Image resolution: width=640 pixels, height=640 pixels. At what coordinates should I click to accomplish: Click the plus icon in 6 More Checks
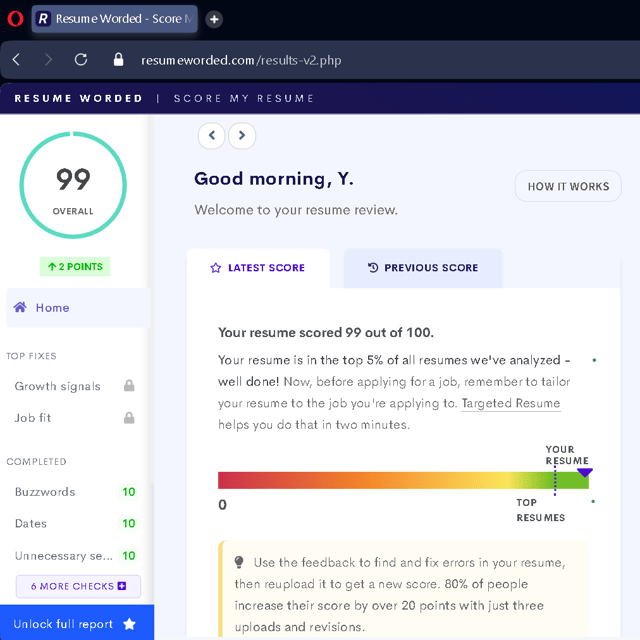122,586
